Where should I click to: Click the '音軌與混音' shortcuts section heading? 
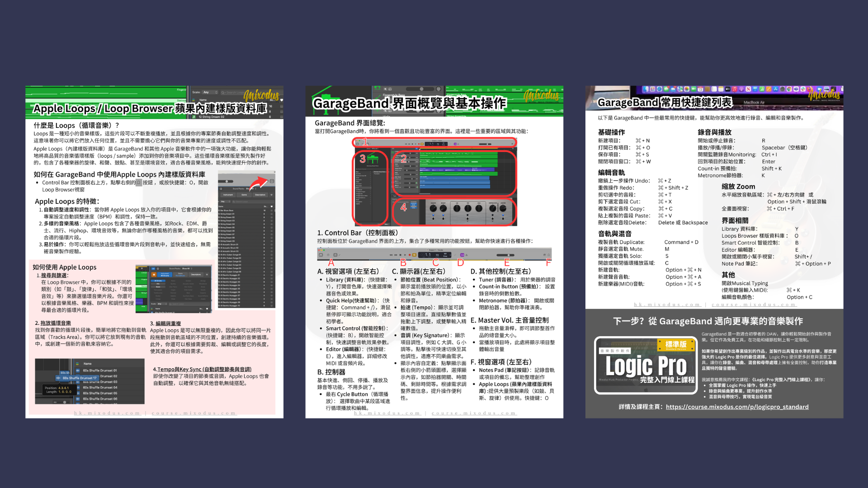pyautogui.click(x=615, y=234)
